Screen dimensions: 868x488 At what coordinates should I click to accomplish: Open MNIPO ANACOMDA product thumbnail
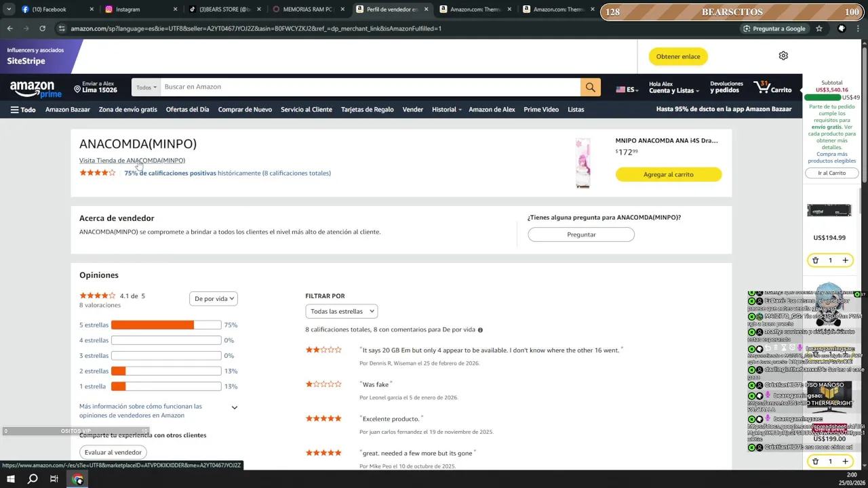583,163
